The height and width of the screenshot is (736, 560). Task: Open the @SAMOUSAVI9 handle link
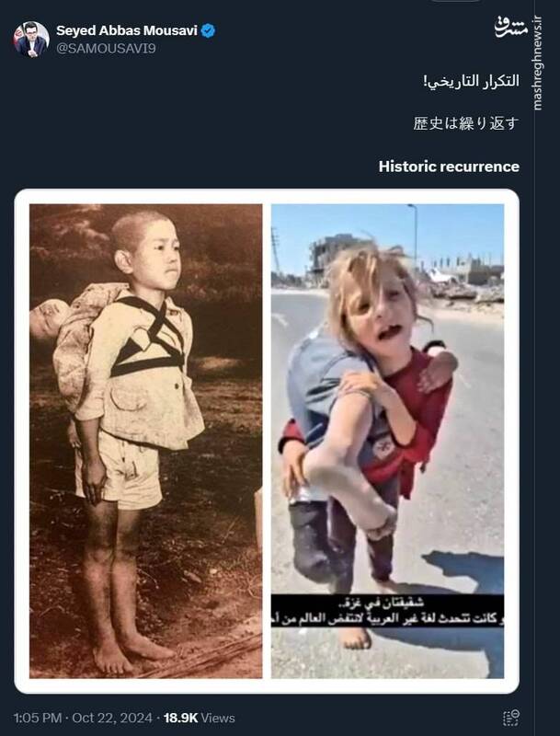click(106, 49)
